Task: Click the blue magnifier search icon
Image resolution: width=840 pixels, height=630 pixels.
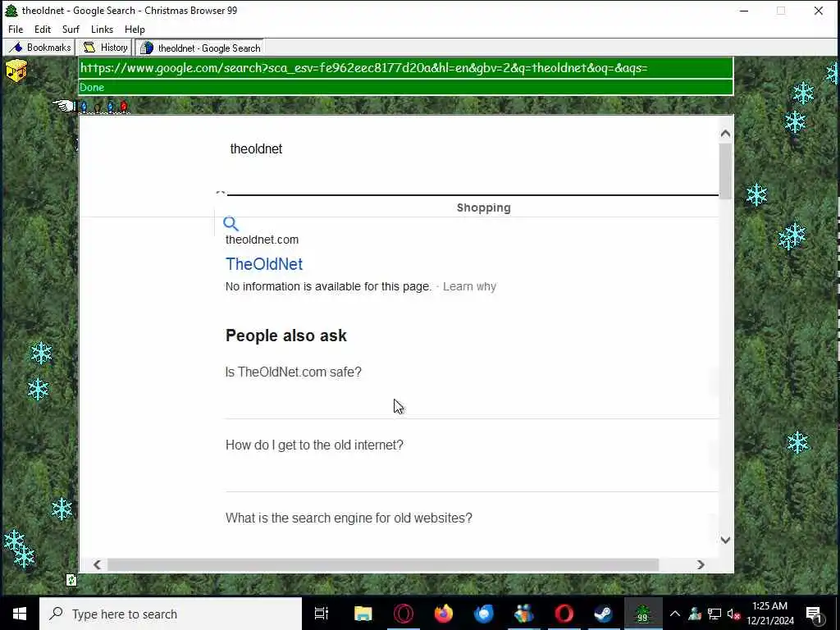Action: [231, 223]
